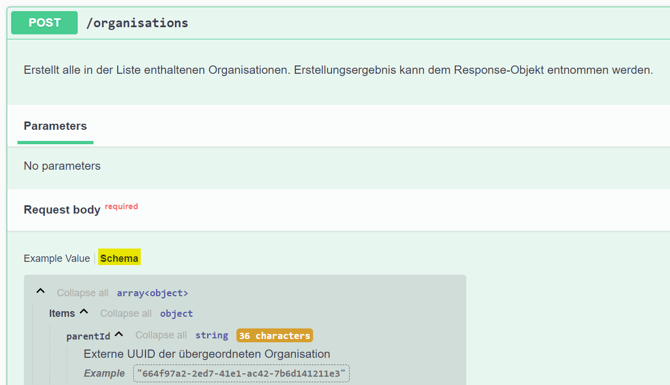This screenshot has width=670, height=385.
Task: Collapse the Items node chevron
Action: click(84, 312)
